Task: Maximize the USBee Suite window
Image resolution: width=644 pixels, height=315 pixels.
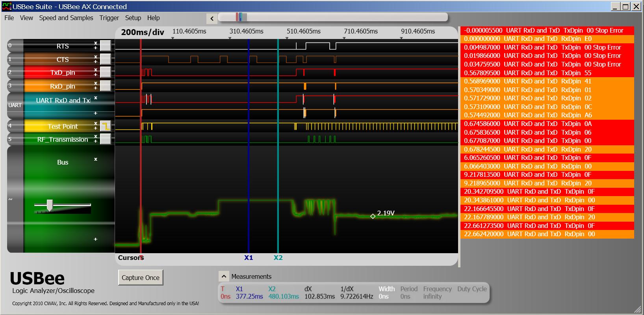Action: click(x=625, y=6)
